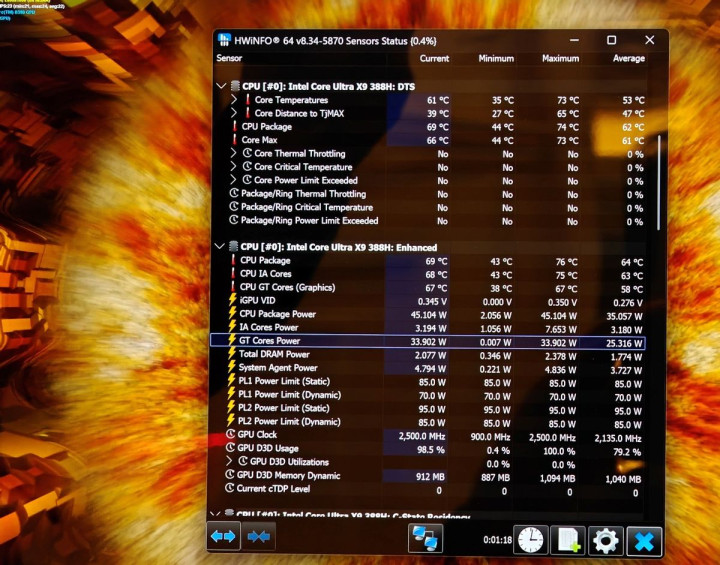The image size is (720, 565).
Task: Maximize the HWiNFO sensors window
Action: coord(612,40)
